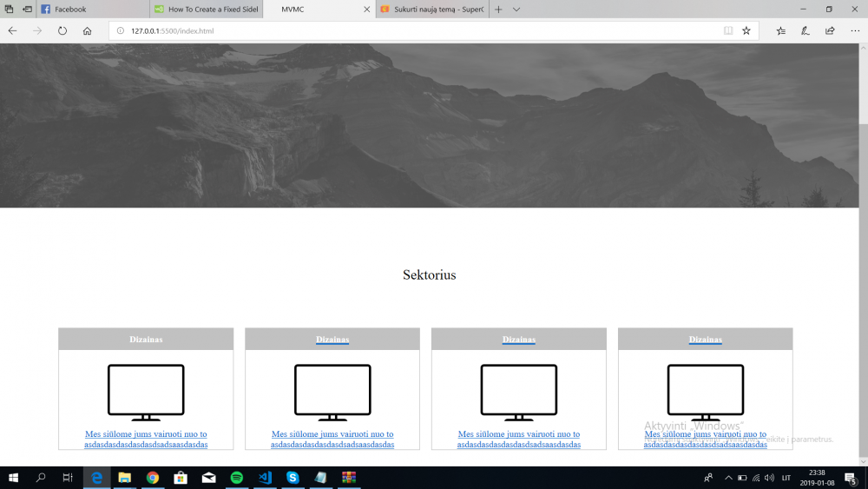Viewport: 868px width, 489px height.
Task: Go back to the previous page
Action: pyautogui.click(x=12, y=31)
